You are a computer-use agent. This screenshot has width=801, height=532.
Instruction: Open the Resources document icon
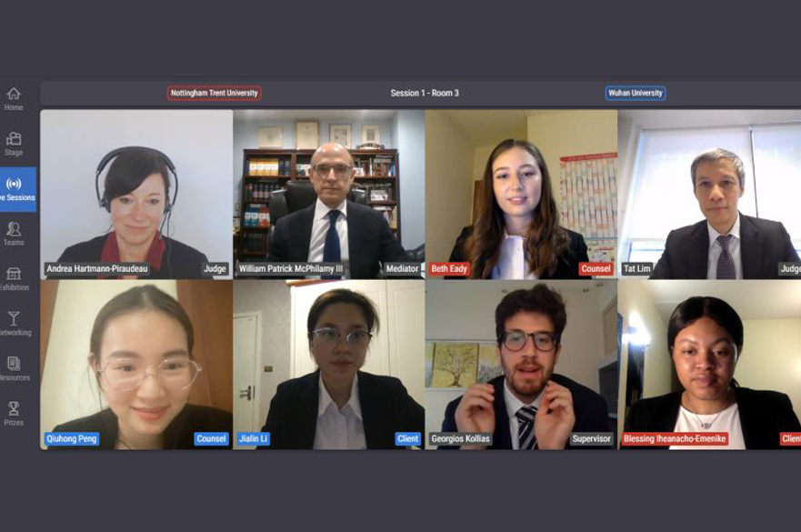(x=14, y=364)
